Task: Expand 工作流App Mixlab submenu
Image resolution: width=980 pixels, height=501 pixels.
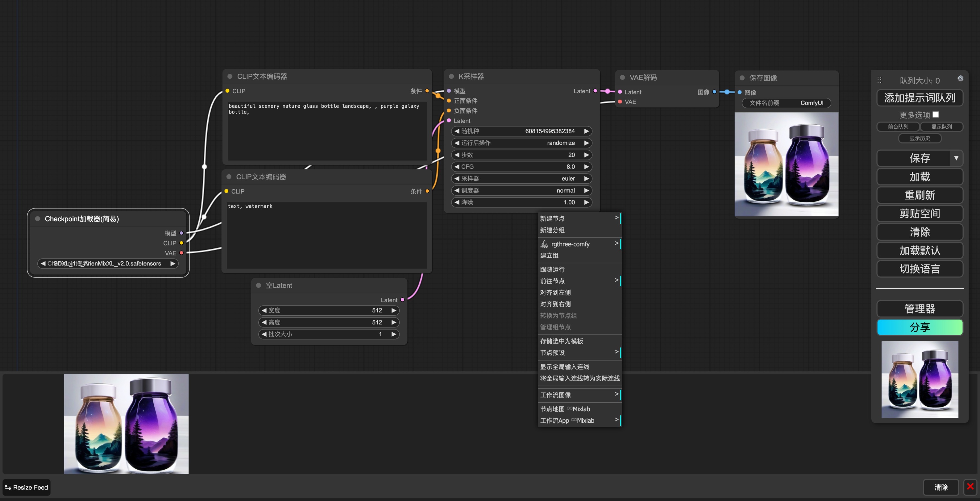Action: pos(580,421)
